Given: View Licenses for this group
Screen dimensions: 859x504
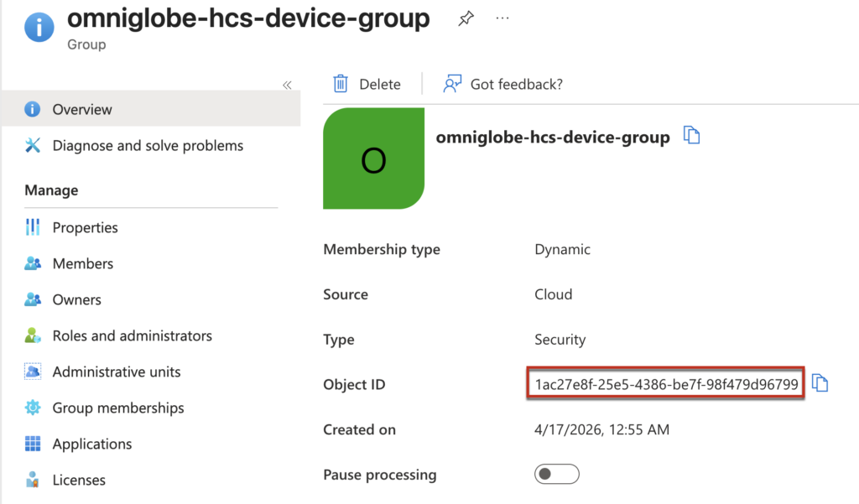Looking at the screenshot, I should [79, 480].
